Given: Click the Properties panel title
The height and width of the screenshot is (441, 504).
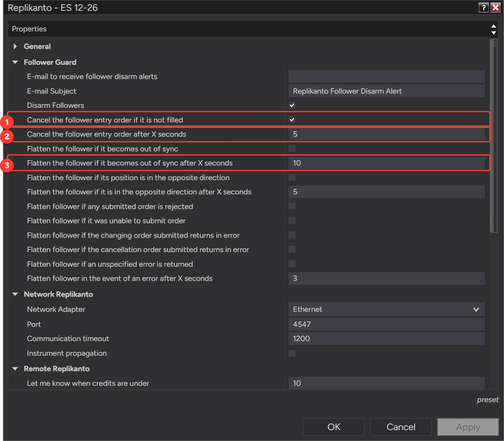Looking at the screenshot, I should [29, 29].
